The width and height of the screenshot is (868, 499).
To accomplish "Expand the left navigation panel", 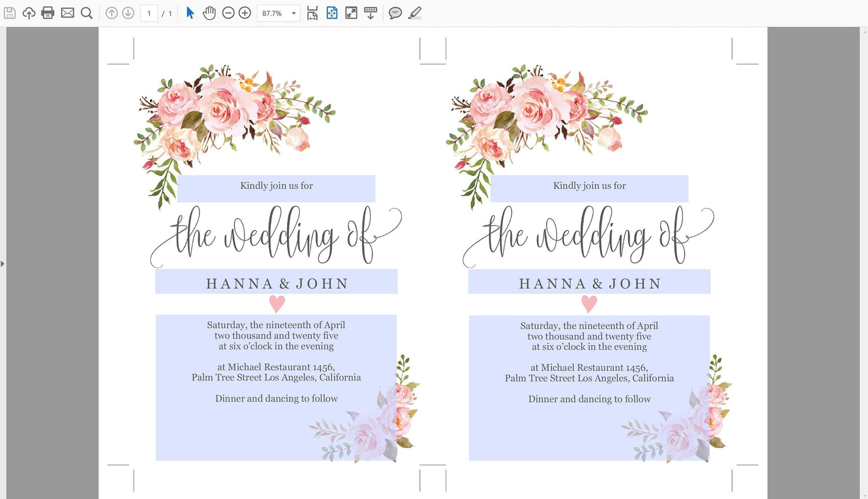I will (3, 263).
